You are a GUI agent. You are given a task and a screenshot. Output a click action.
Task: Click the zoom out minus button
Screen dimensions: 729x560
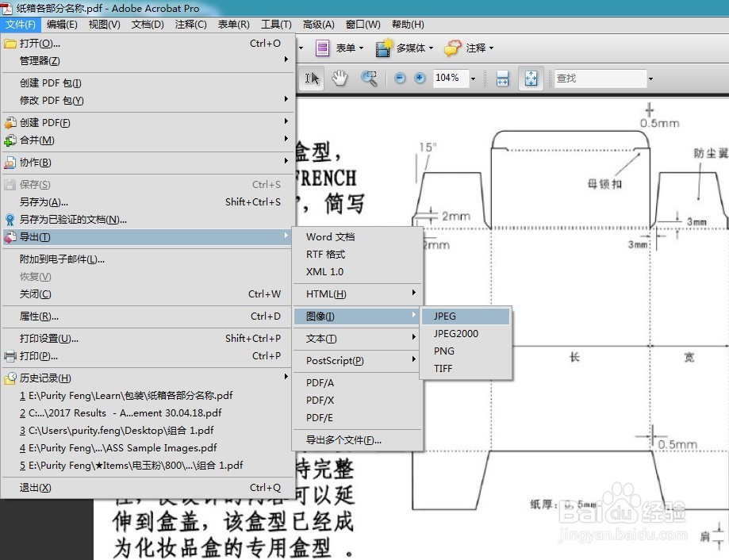point(399,78)
